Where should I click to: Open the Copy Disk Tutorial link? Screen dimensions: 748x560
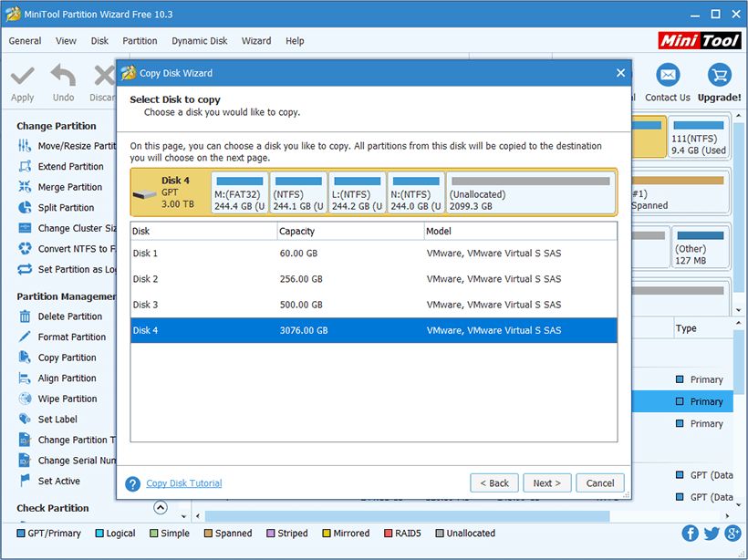[x=184, y=483]
